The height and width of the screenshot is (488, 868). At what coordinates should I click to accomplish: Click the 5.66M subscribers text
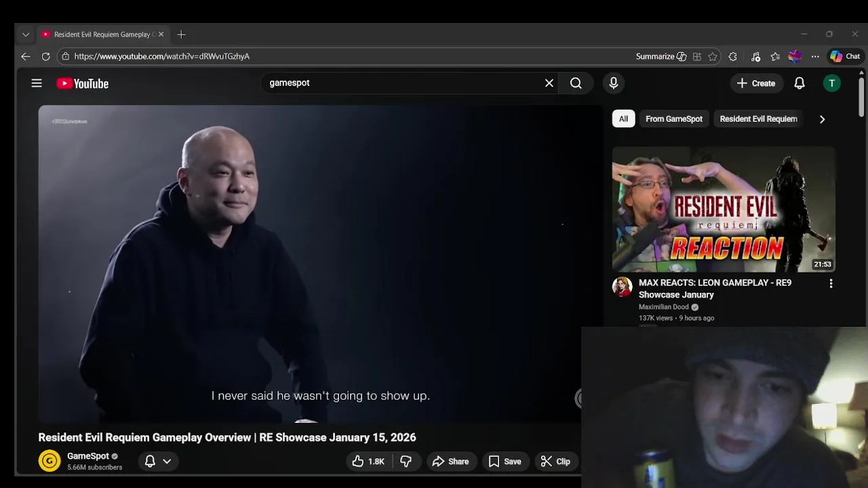point(95,468)
